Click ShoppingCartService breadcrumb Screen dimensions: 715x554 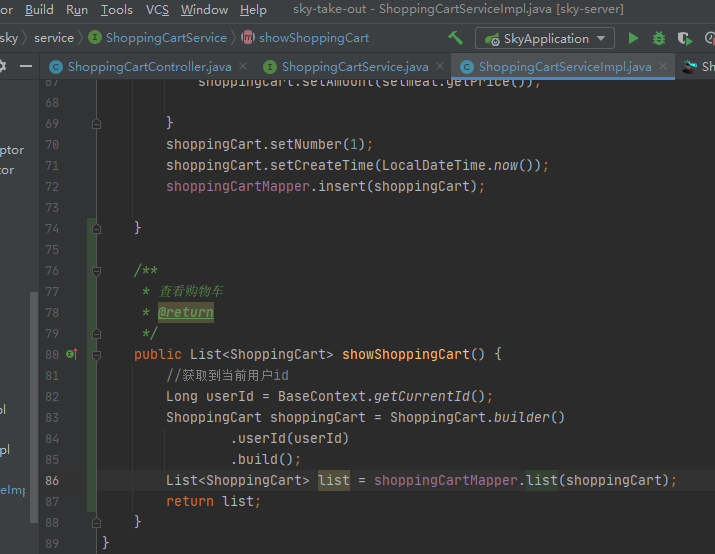(166, 38)
